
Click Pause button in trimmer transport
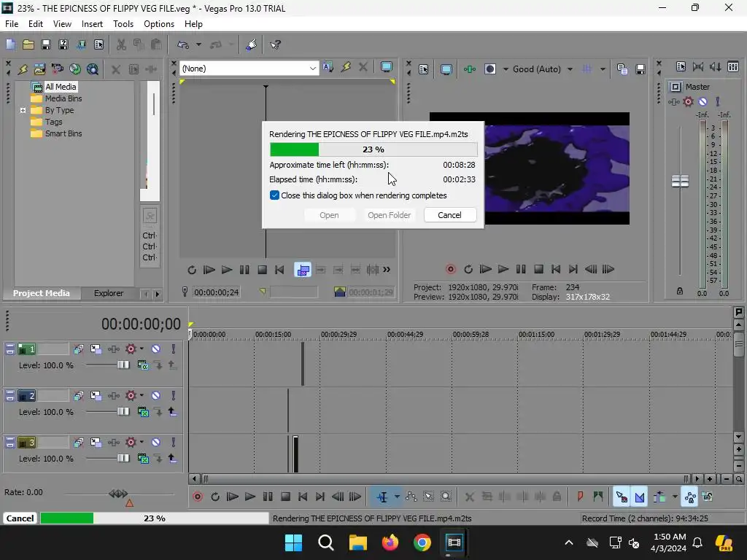click(244, 270)
